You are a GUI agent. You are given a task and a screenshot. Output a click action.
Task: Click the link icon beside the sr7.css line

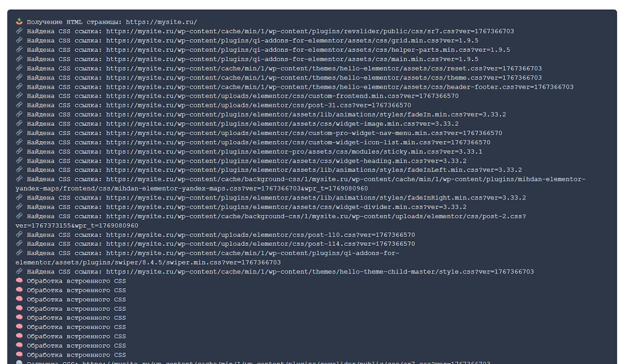tap(19, 31)
